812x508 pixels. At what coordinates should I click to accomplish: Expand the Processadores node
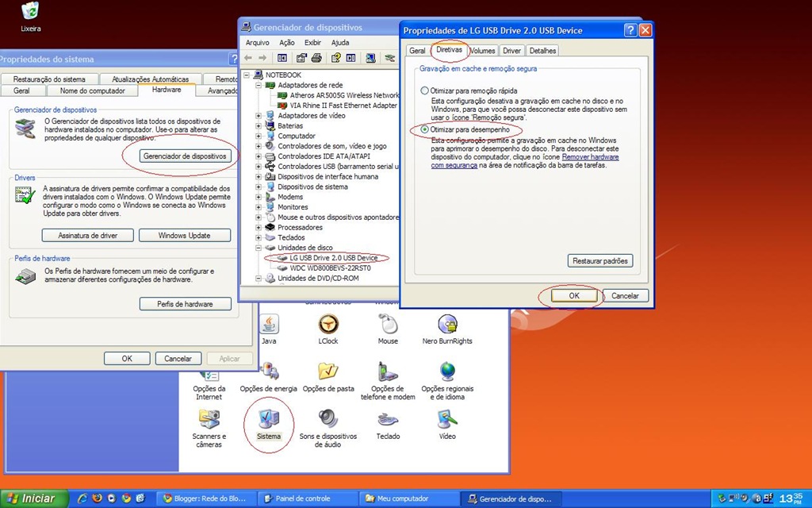coord(259,228)
